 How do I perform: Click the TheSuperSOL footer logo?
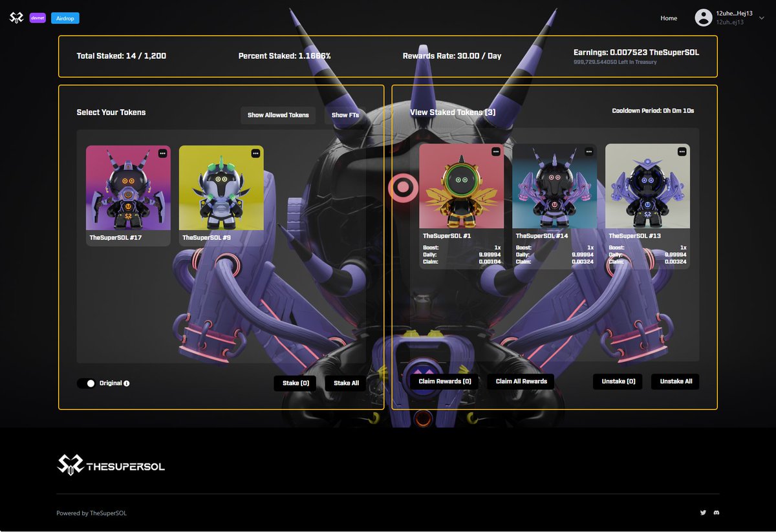click(x=111, y=465)
